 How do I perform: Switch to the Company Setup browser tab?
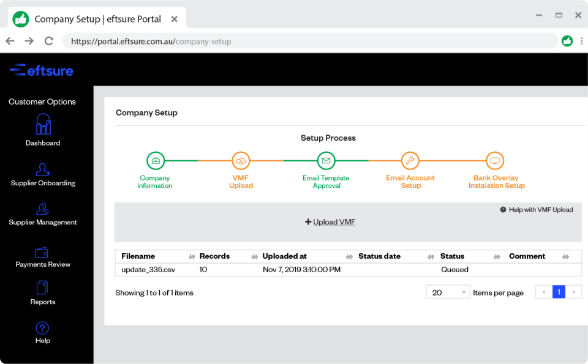98,19
